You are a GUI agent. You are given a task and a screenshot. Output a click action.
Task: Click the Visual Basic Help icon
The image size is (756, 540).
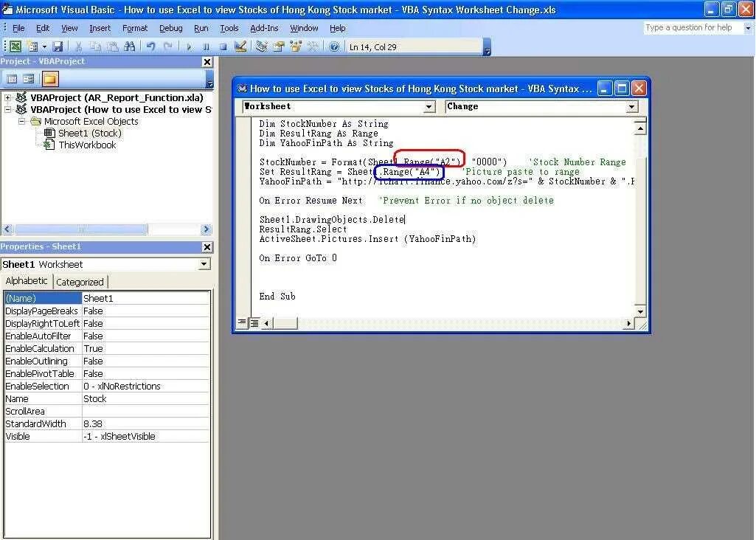tap(334, 46)
